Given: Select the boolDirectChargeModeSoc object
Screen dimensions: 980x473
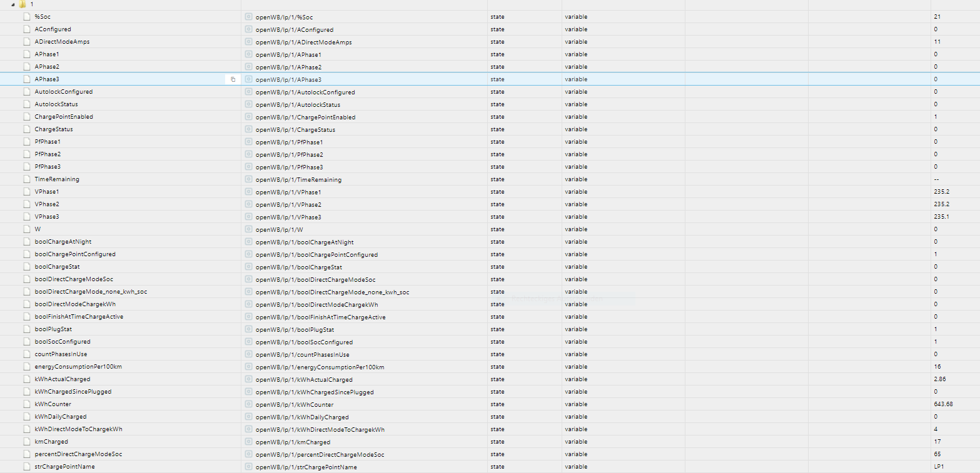Looking at the screenshot, I should pyautogui.click(x=74, y=279).
